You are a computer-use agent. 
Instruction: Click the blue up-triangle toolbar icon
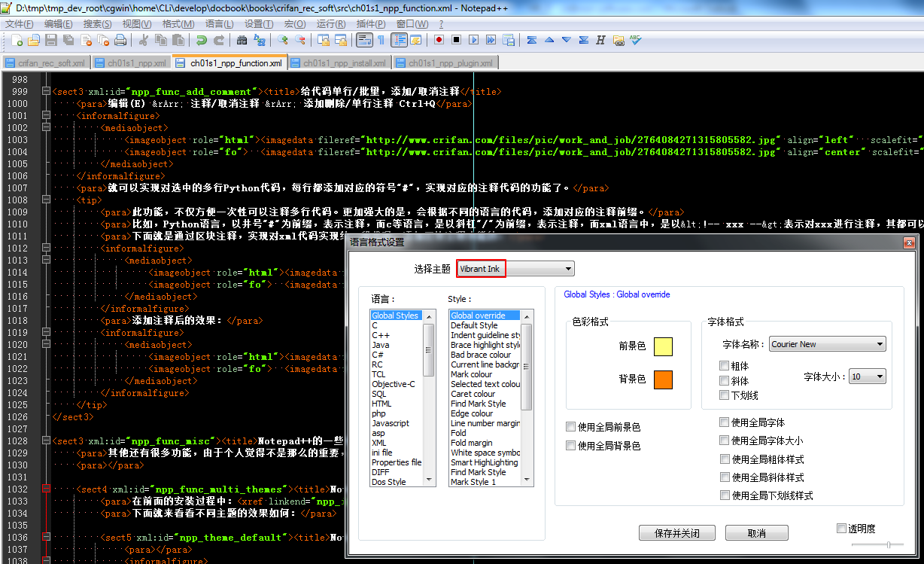click(x=549, y=40)
